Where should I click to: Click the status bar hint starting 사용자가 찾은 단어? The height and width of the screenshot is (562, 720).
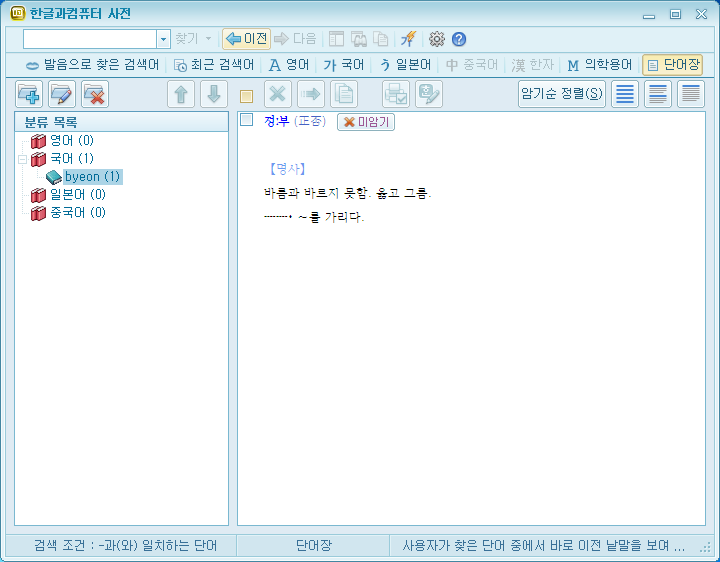tap(544, 545)
